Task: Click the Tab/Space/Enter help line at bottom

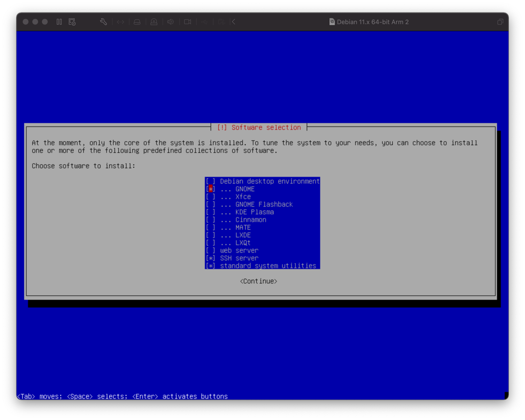Action: tap(123, 396)
